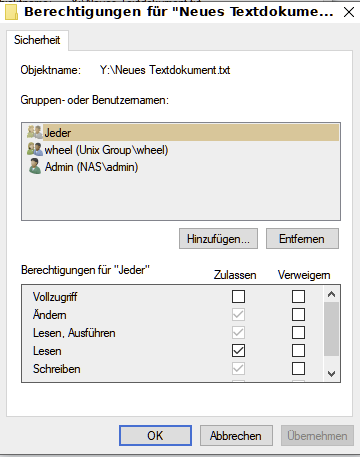Check Lesen, Ausführen Verweigern checkbox

point(298,332)
